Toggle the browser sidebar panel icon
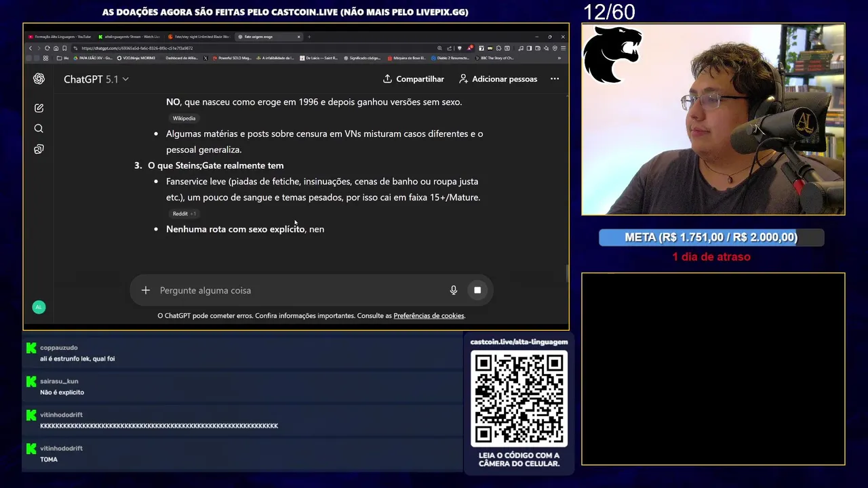Viewport: 868px width, 488px height. click(529, 48)
